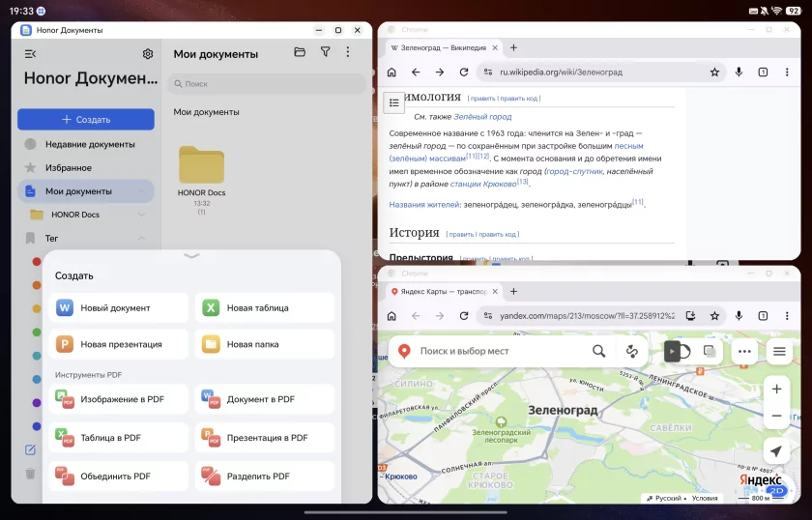Screen dimensions: 812x520
Task: Bookmark the Yandex Maps page with star
Action: [x=714, y=315]
